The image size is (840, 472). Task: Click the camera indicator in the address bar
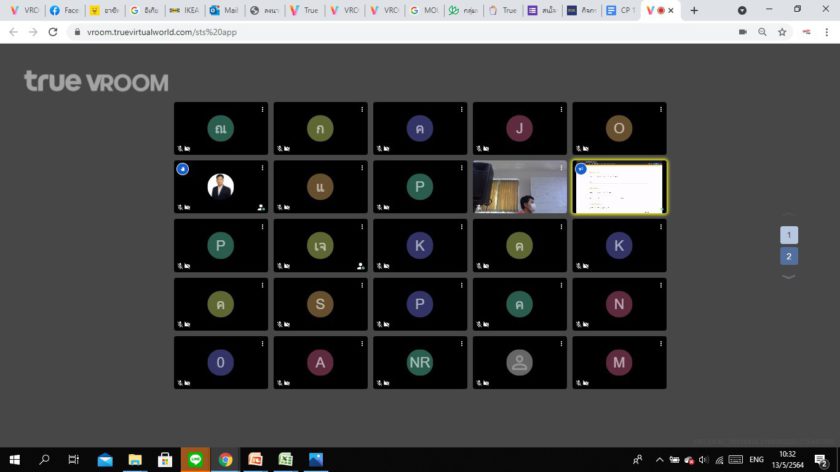pyautogui.click(x=742, y=32)
